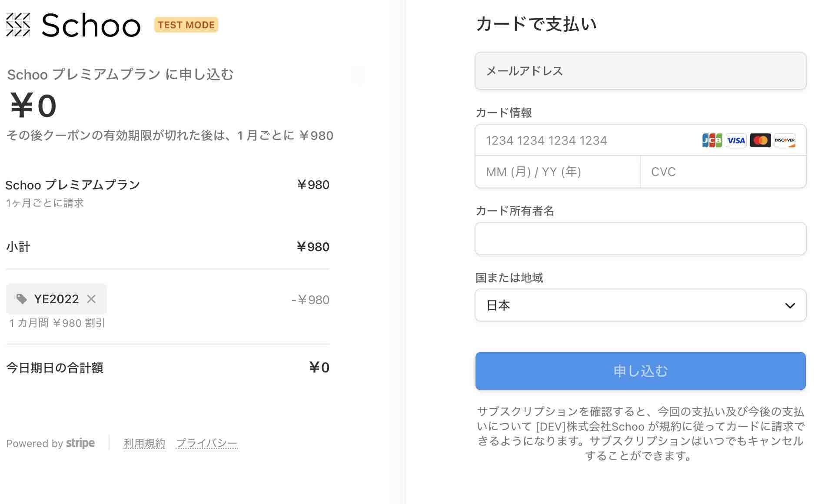The width and height of the screenshot is (838, 504).
Task: Click the Mastercard brand icon
Action: [760, 140]
